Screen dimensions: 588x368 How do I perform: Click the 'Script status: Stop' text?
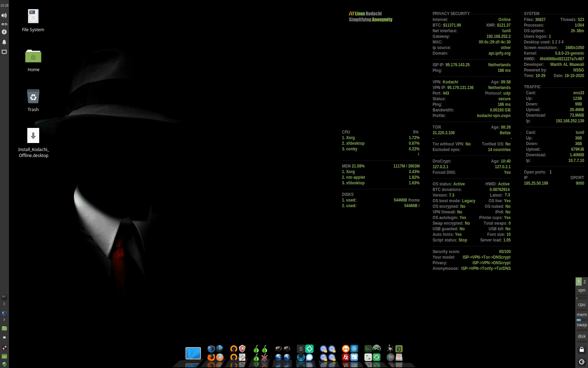pos(450,240)
